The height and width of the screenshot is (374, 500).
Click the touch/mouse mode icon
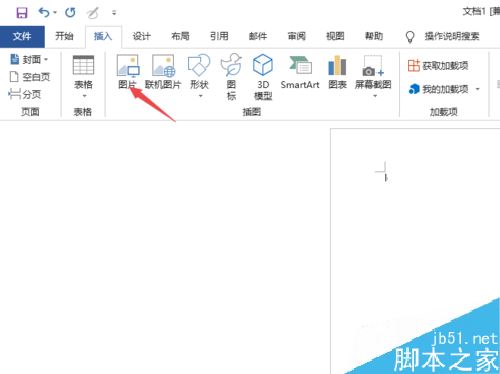coord(92,13)
